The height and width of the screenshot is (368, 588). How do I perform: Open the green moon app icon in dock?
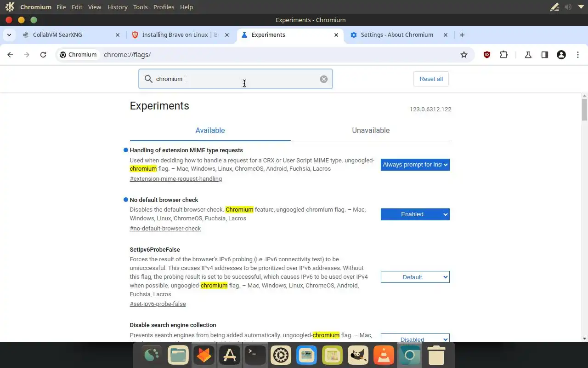coord(153,355)
